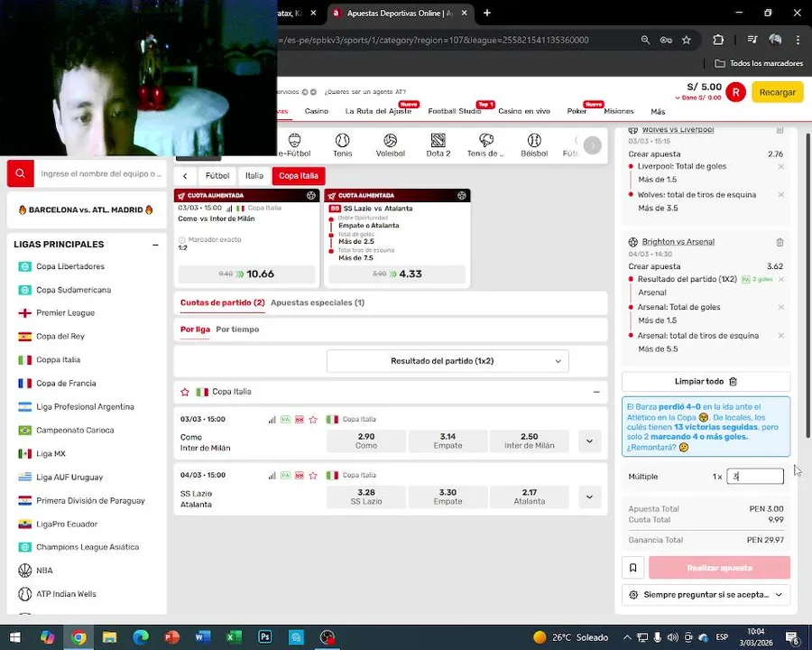This screenshot has height=650, width=812.
Task: Bet on Atalanta at odds 2.17
Action: [530, 497]
